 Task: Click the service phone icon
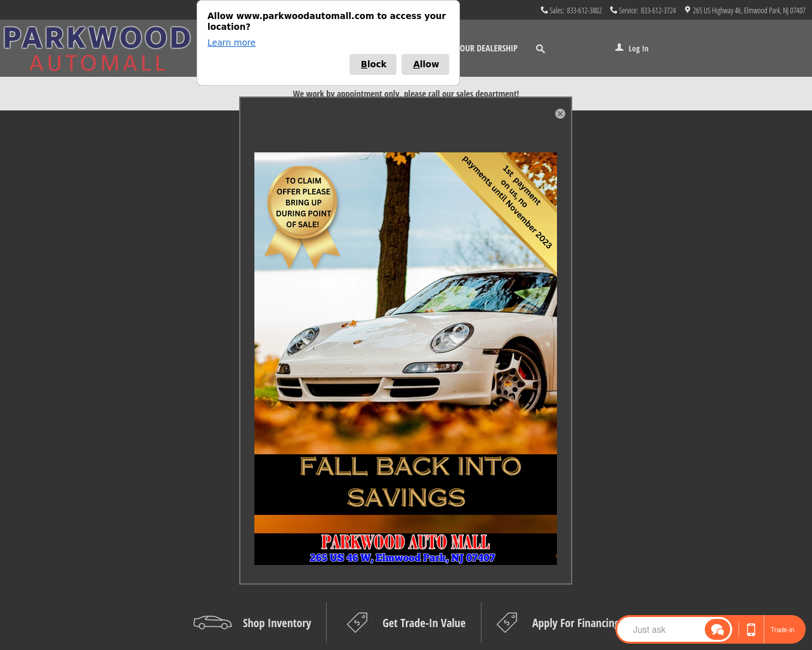coord(613,10)
